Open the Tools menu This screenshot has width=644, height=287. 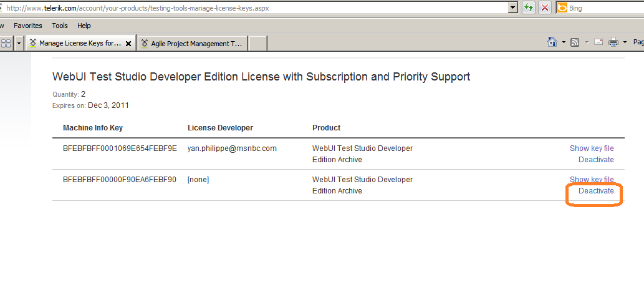[x=60, y=26]
